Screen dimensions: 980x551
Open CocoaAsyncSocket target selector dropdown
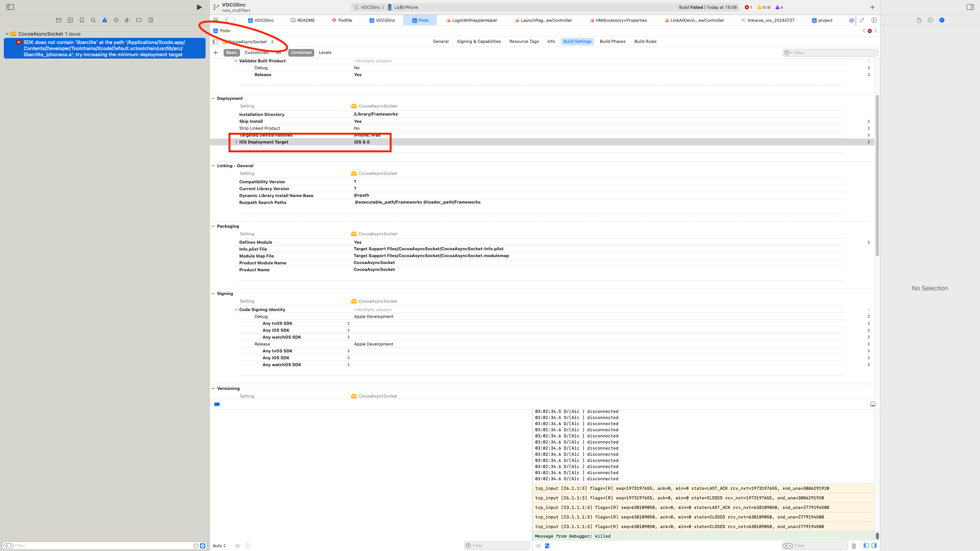coord(248,42)
